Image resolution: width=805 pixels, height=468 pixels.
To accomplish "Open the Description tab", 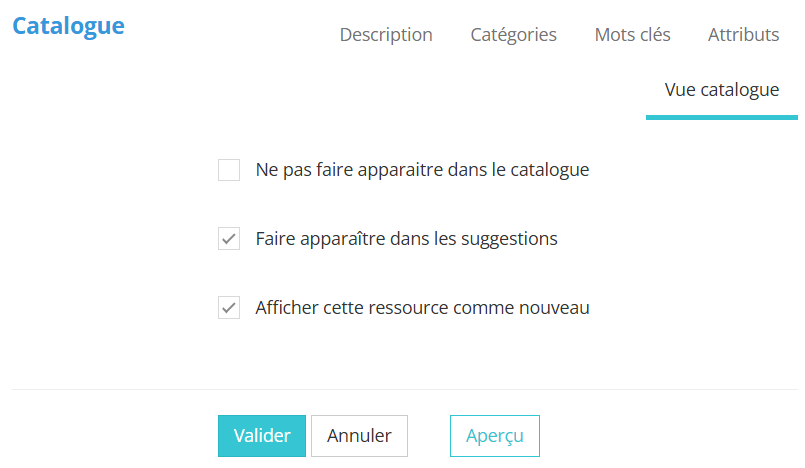I will [386, 35].
